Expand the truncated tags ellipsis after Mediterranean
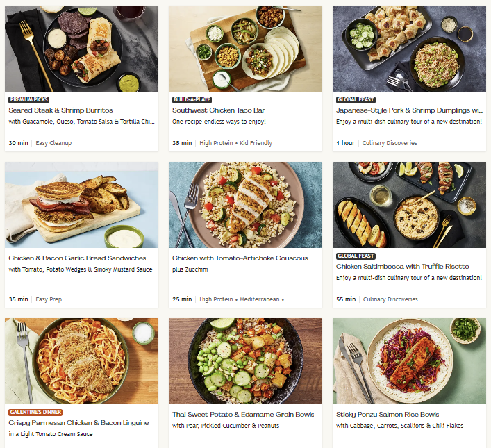Viewport: 491px width, 448px height. coord(288,299)
